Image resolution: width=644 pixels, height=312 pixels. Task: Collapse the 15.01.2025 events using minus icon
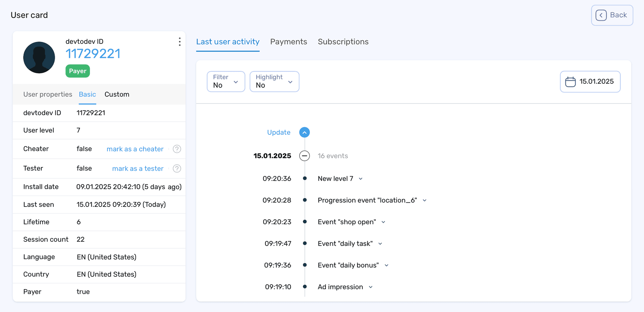point(304,155)
